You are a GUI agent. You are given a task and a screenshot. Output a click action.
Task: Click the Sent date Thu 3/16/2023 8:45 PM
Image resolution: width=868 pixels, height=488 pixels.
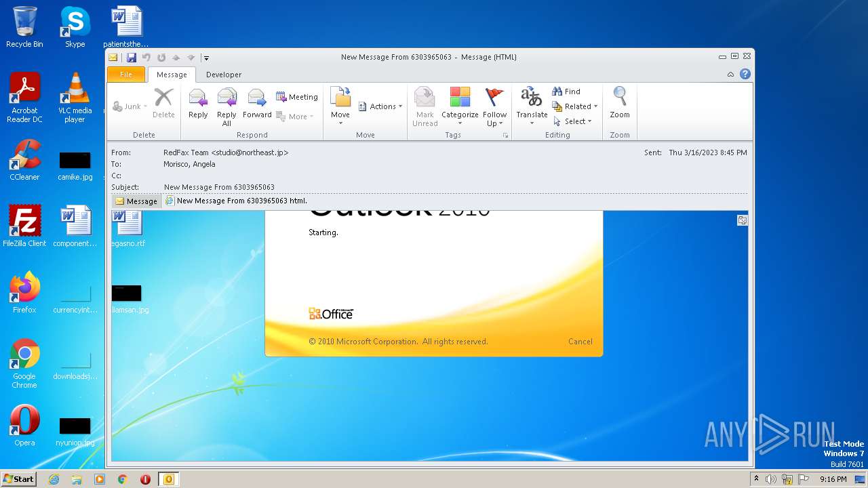point(708,153)
